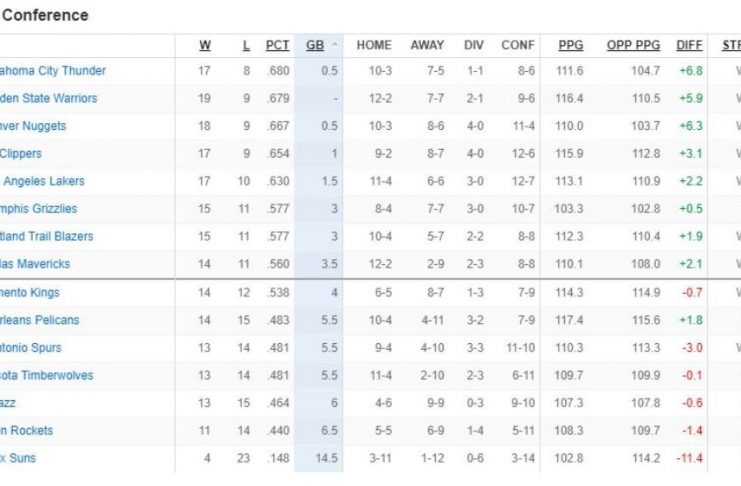Sort table by L column header
The width and height of the screenshot is (741, 486).
(247, 45)
